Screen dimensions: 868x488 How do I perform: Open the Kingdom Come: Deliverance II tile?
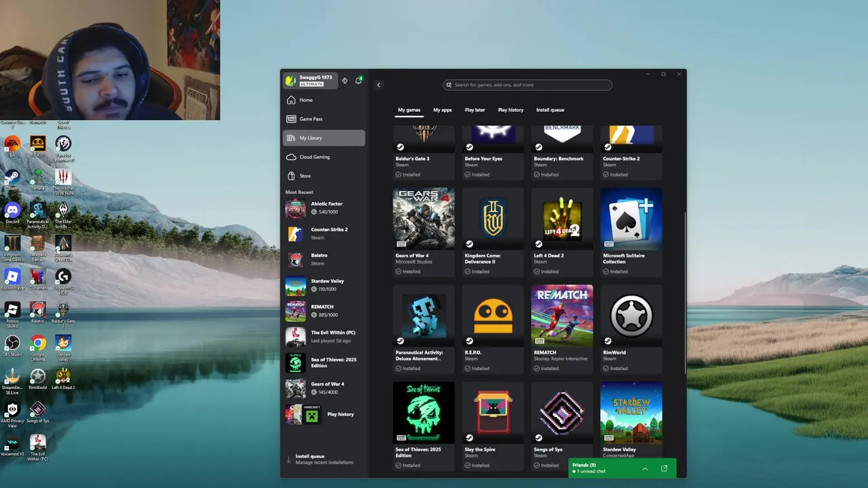pyautogui.click(x=493, y=232)
